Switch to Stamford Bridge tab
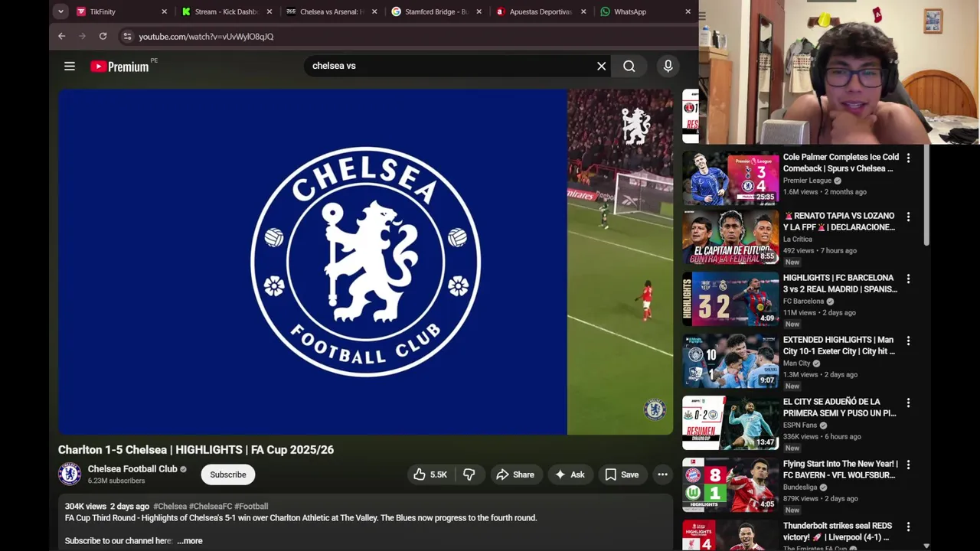980x551 pixels. 436,11
